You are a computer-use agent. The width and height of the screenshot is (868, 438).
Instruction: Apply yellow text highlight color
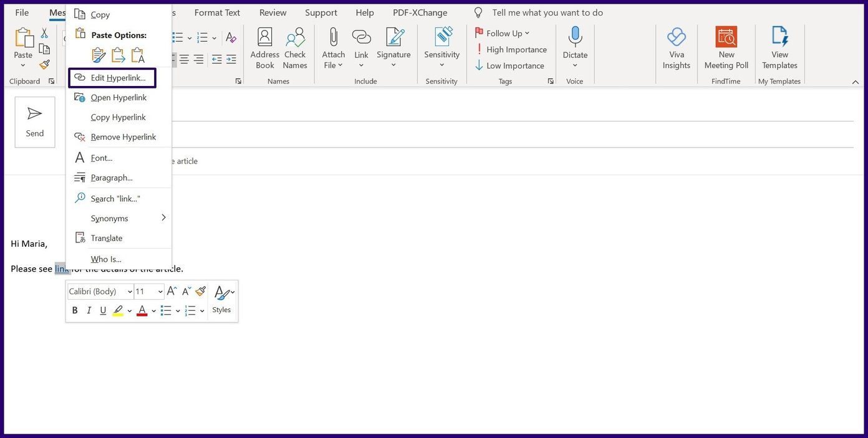coord(118,310)
